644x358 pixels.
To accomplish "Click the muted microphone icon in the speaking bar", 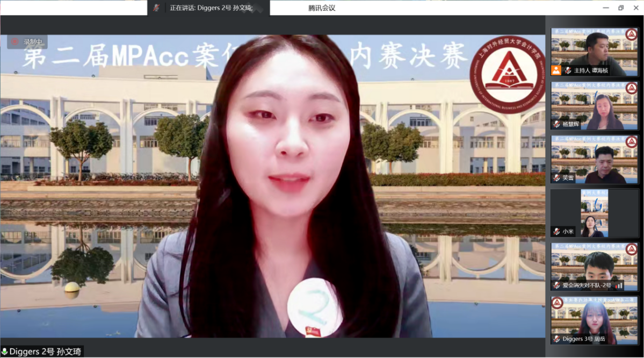I will coord(156,8).
